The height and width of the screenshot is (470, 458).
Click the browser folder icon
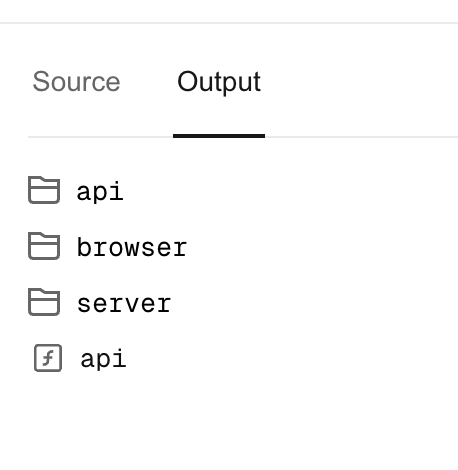(x=44, y=246)
